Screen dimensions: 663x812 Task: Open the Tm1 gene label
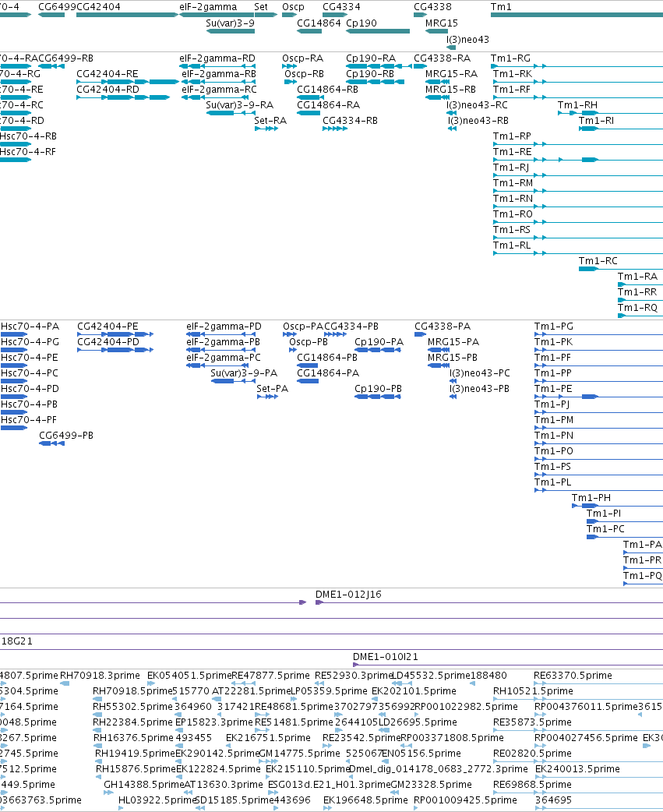point(501,7)
